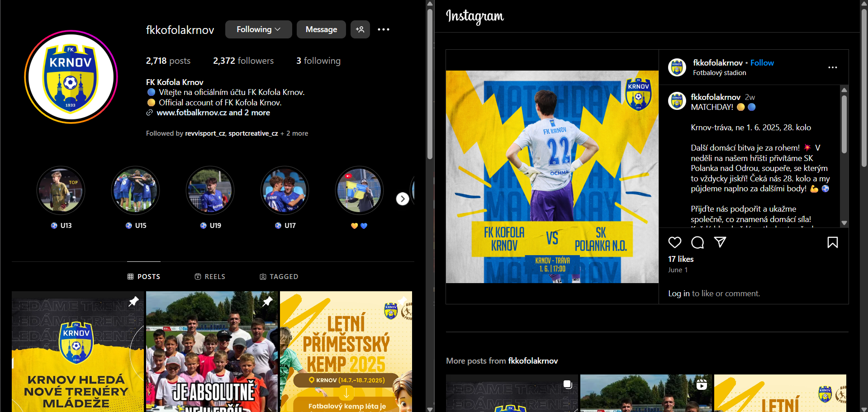Screen dimensions: 868x412
Task: Open the U19 story highlight
Action: point(210,190)
